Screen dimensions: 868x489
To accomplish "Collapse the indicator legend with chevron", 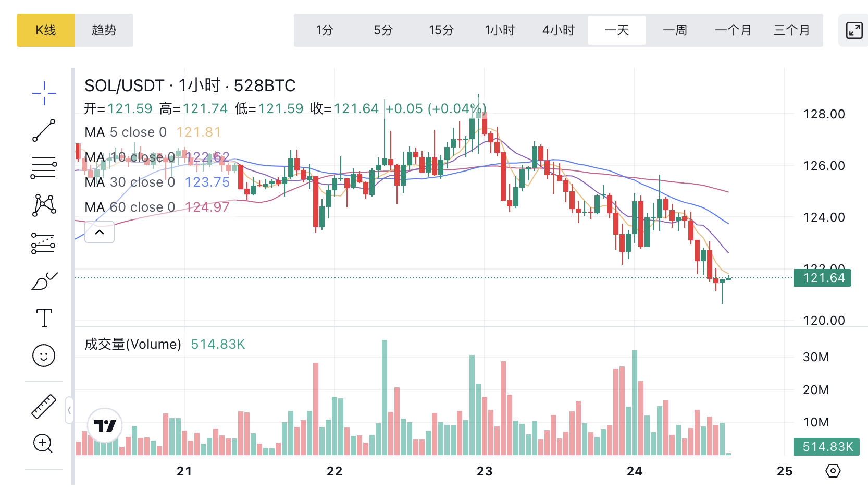I will [x=100, y=232].
